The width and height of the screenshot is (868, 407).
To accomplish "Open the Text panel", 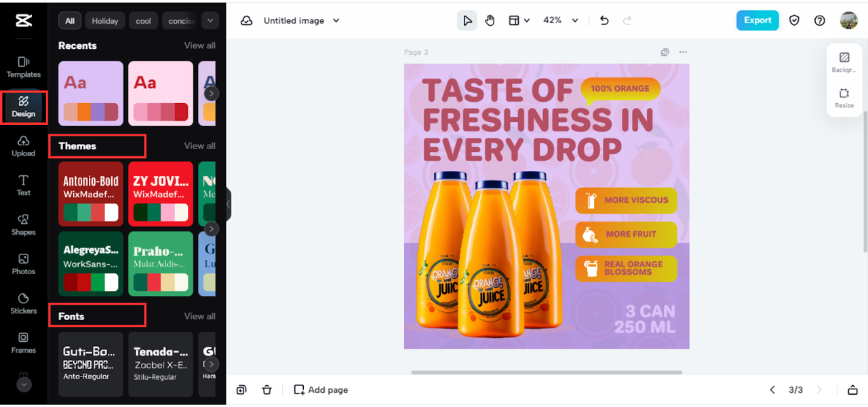I will (23, 185).
